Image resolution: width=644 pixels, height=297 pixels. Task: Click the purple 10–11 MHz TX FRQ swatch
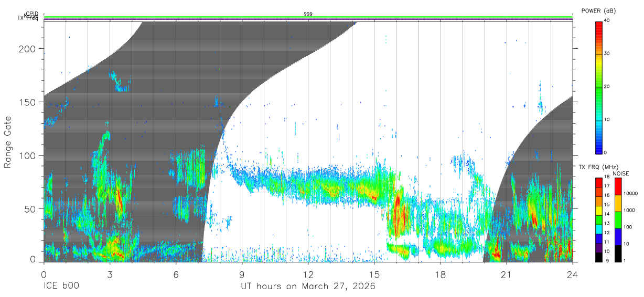click(599, 248)
